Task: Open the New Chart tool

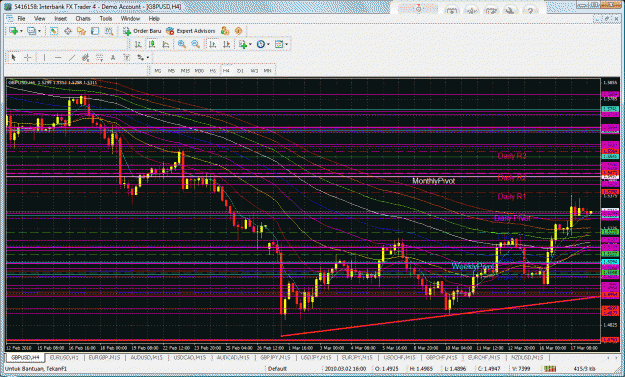Action: [13, 31]
